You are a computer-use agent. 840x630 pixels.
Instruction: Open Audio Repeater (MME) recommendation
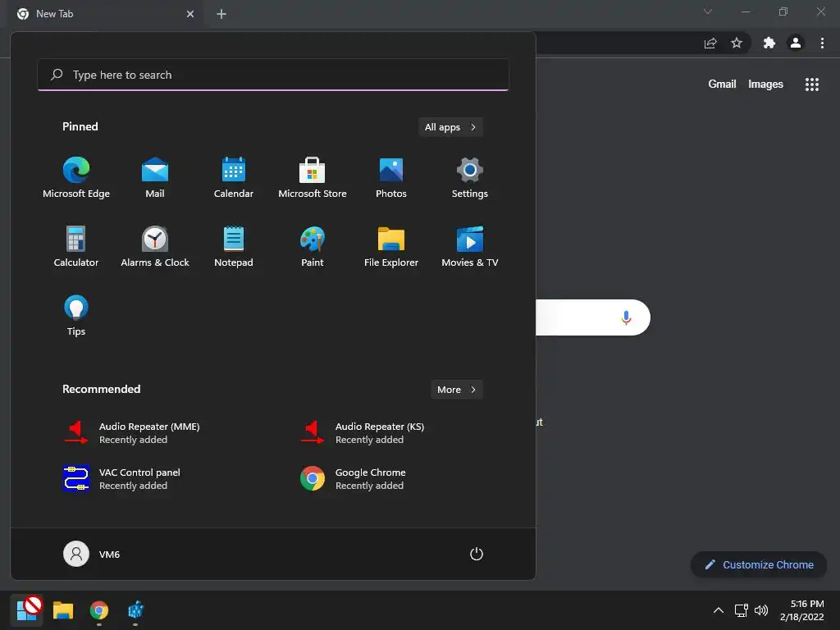coord(132,433)
